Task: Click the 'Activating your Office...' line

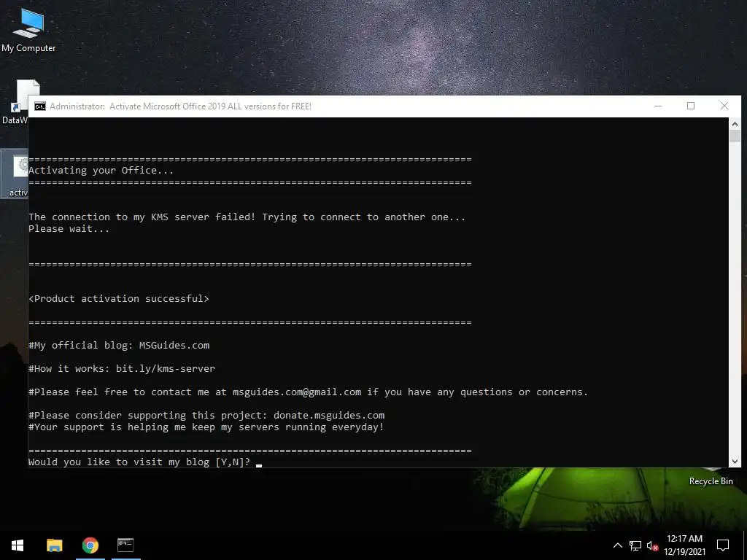Action: [x=101, y=170]
